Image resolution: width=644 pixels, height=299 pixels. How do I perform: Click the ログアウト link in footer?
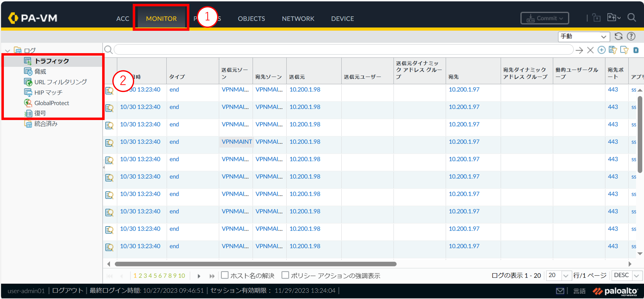click(x=68, y=291)
